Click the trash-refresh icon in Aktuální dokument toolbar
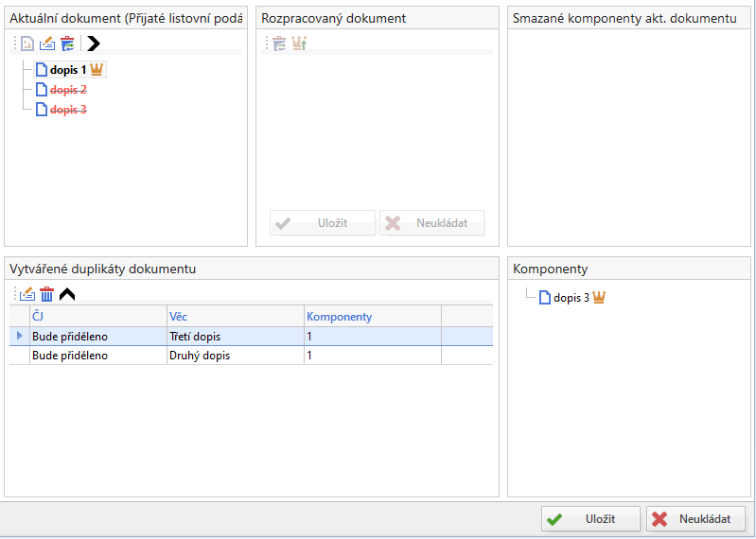756x539 pixels. tap(67, 43)
